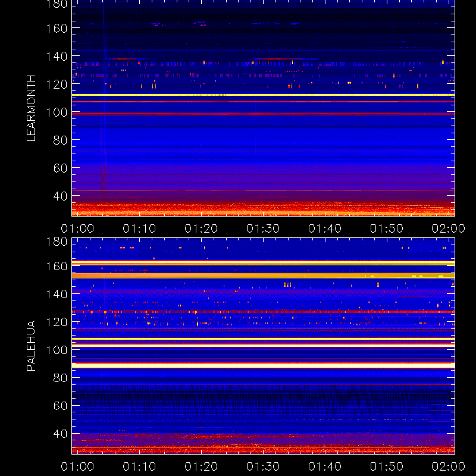Click the 01:00 time label under PALEHUA plot
Viewport: 476px width, 476px height.
pyautogui.click(x=77, y=466)
